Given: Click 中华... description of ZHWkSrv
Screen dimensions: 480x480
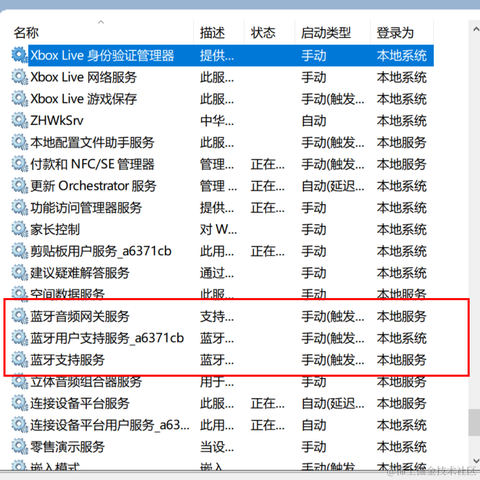Looking at the screenshot, I should coord(217,120).
